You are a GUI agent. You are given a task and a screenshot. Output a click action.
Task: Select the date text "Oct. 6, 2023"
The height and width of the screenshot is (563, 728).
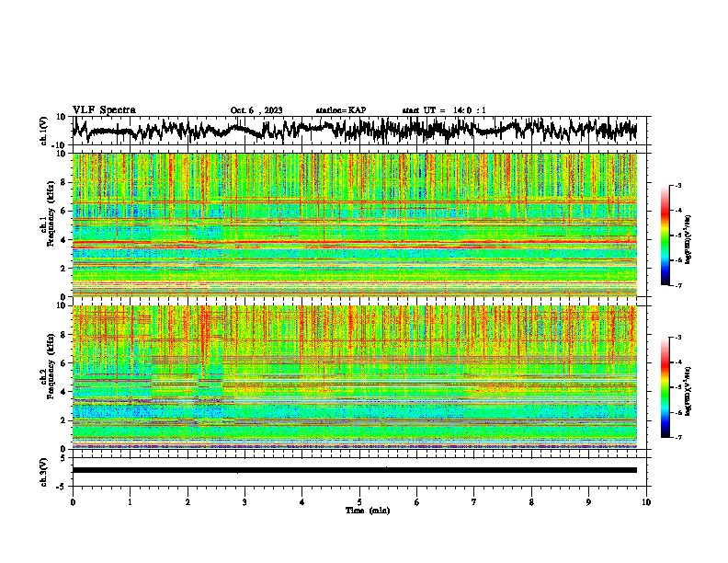point(256,110)
